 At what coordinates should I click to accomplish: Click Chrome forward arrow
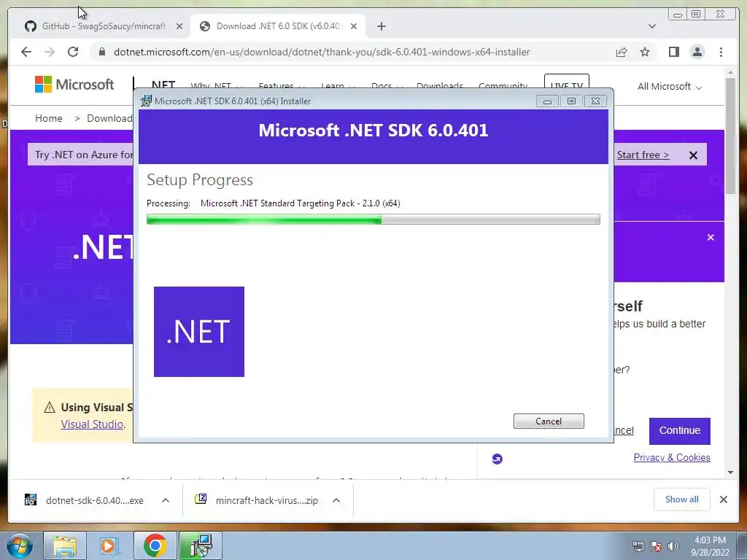50,52
